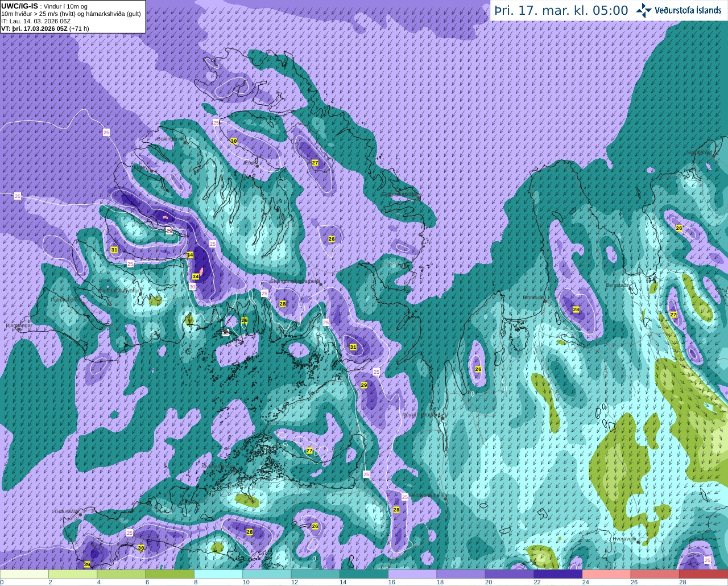Click the Siglufjörður station label

tap(700, 152)
